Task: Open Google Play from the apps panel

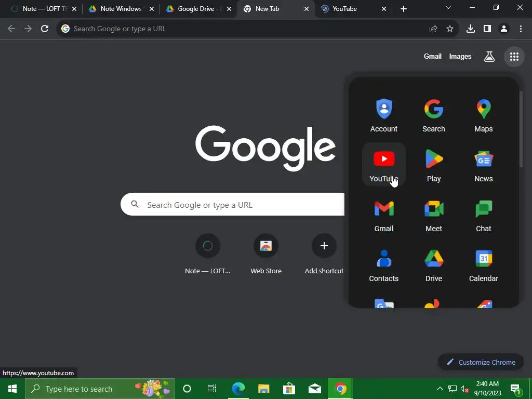Action: click(434, 165)
